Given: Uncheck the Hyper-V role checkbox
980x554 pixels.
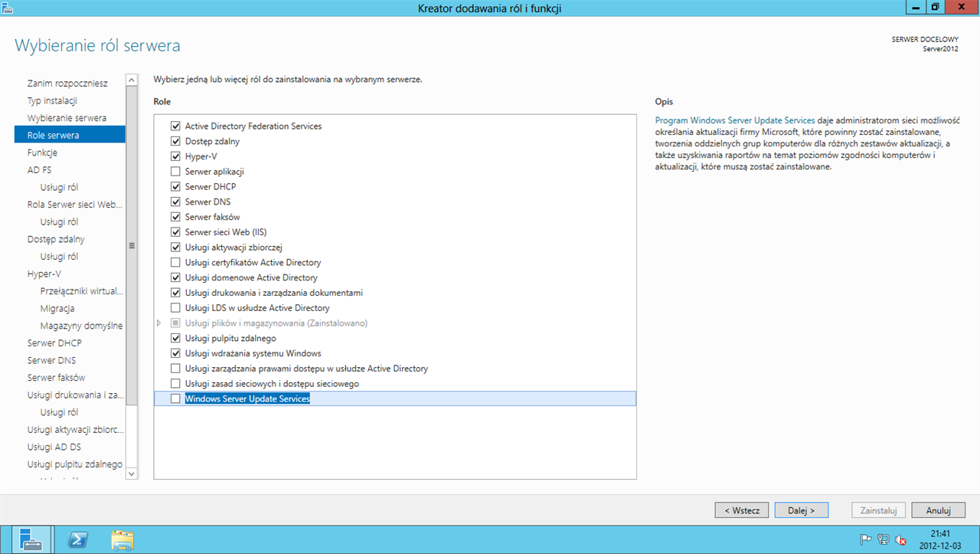Looking at the screenshot, I should pyautogui.click(x=176, y=156).
